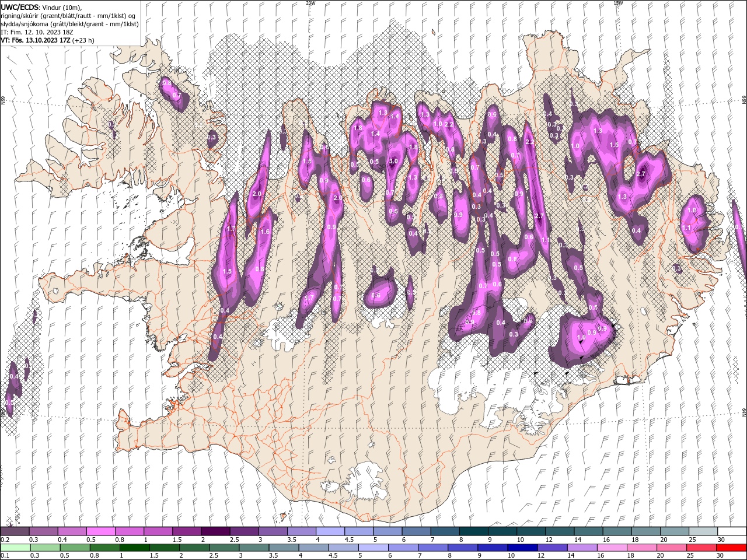Click the 15W longitude label
The image size is (747, 560).
pyautogui.click(x=618, y=3)
